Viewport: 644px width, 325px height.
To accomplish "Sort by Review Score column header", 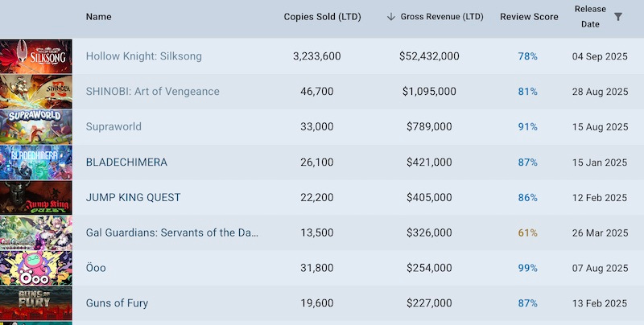I will tap(527, 17).
